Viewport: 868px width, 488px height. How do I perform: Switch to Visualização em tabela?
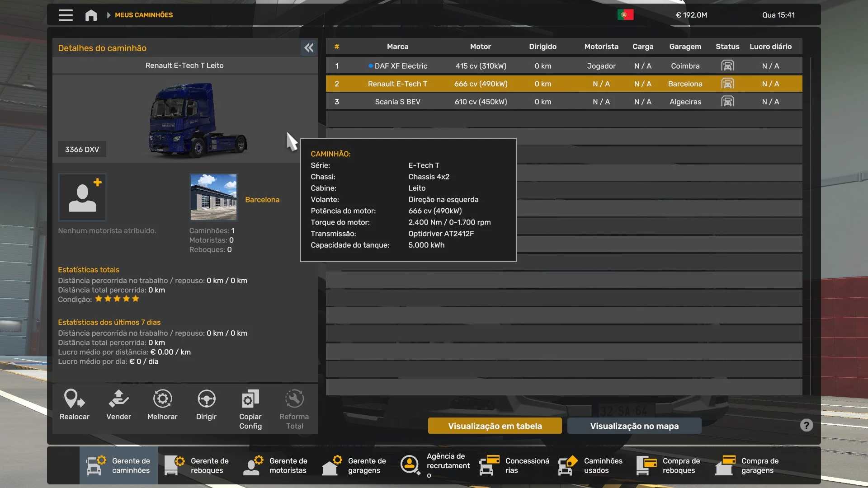pyautogui.click(x=495, y=426)
